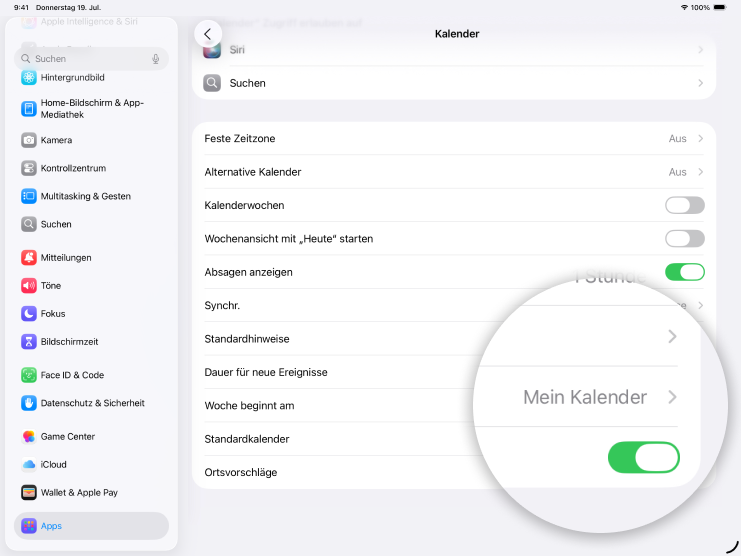741x556 pixels.
Task: Disable the Absagen anzeigen switch
Action: [x=684, y=272]
